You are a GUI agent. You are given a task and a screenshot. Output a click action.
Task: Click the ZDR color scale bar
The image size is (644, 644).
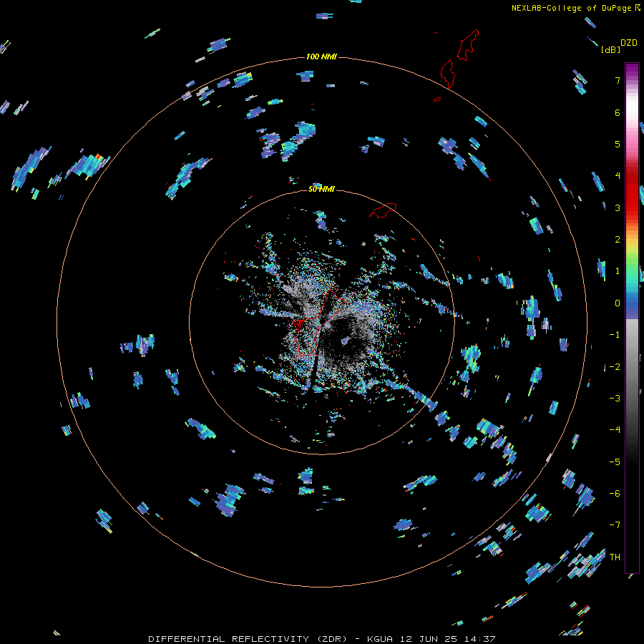(632, 318)
